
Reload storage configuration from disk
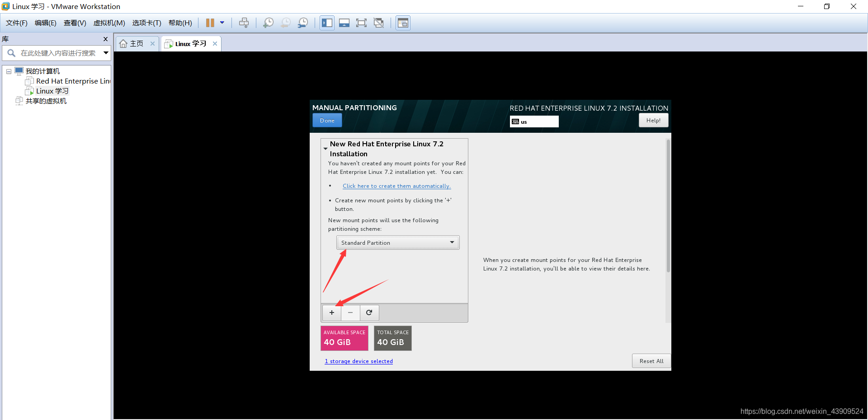(x=369, y=313)
